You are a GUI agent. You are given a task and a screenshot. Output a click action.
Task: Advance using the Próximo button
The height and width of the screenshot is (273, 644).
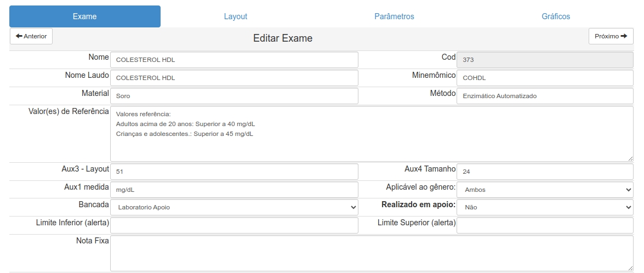611,36
